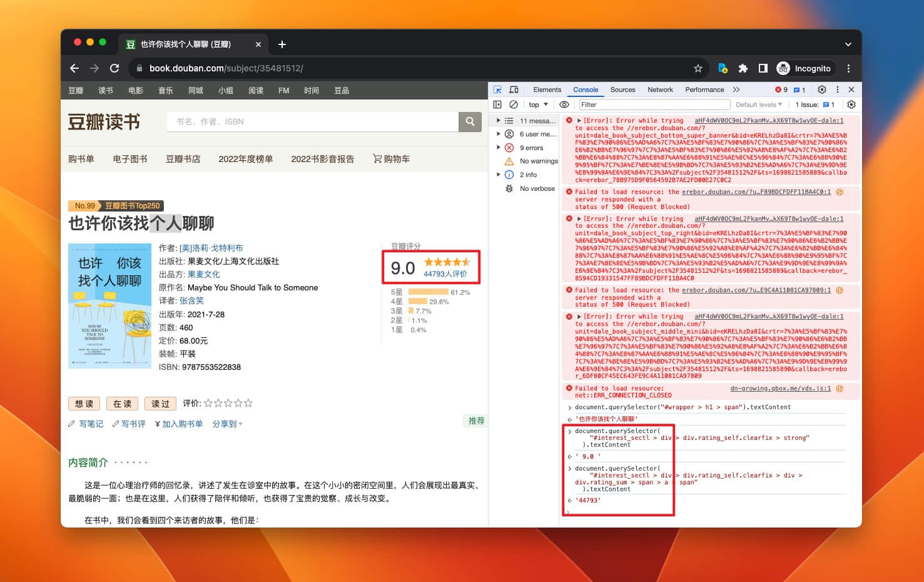Click the green 推荐 button
This screenshot has height=582, width=924.
[x=476, y=421]
